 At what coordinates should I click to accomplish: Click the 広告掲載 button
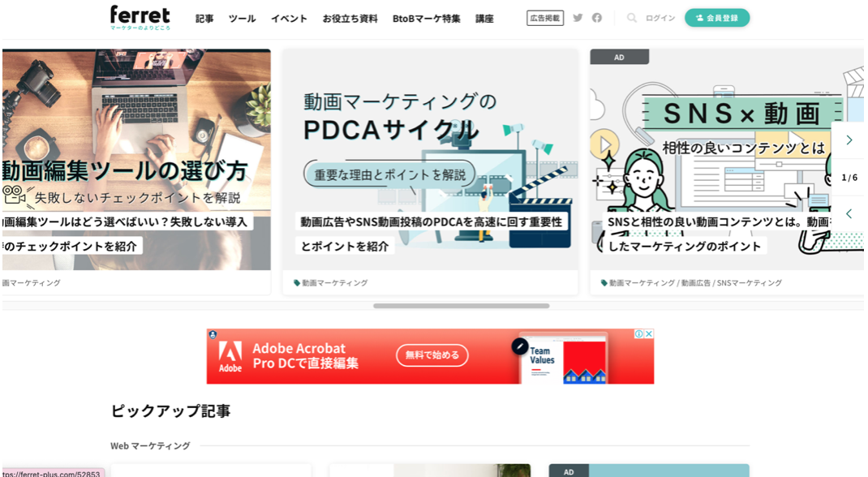tap(545, 18)
